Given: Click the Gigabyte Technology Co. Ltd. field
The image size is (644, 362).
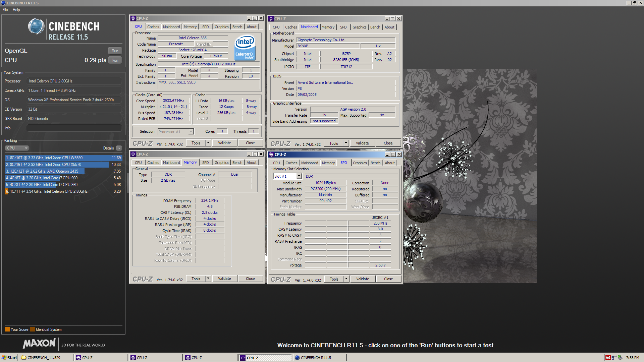Looking at the screenshot, I should click(346, 40).
